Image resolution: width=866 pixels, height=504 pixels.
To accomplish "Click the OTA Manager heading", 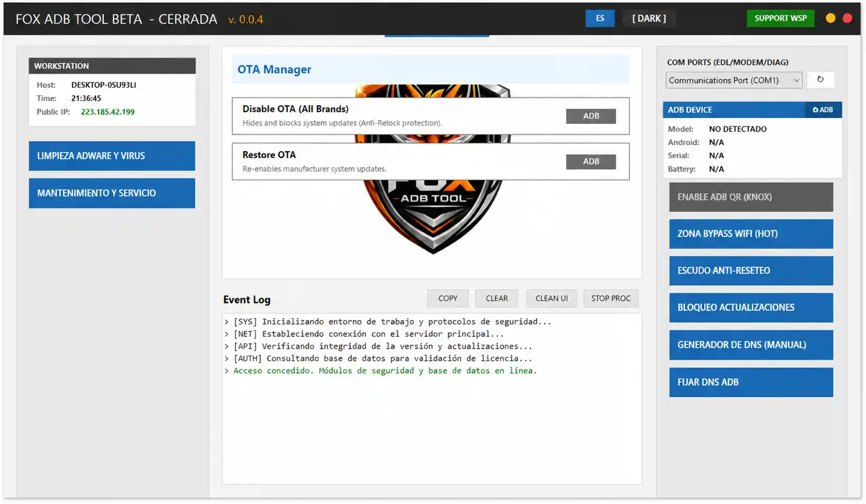I will (274, 70).
